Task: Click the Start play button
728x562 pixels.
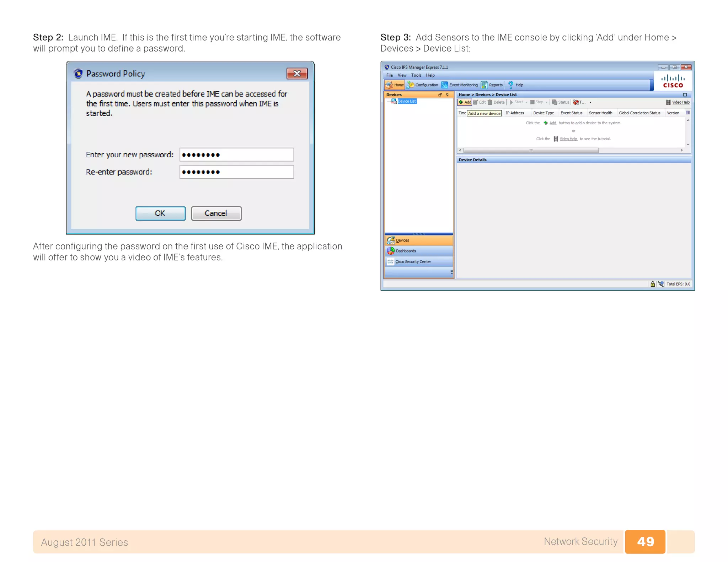Action: click(x=511, y=102)
